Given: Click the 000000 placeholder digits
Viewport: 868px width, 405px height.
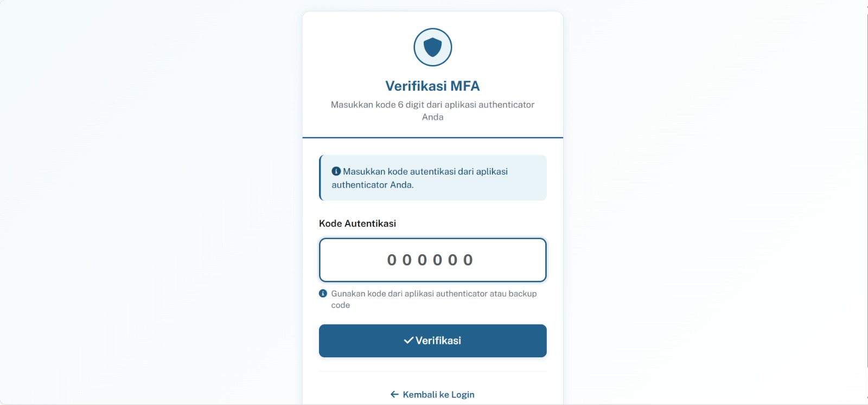Looking at the screenshot, I should [x=430, y=260].
